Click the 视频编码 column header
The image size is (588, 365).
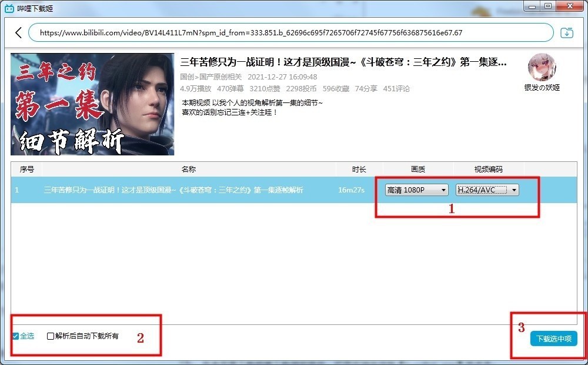488,170
